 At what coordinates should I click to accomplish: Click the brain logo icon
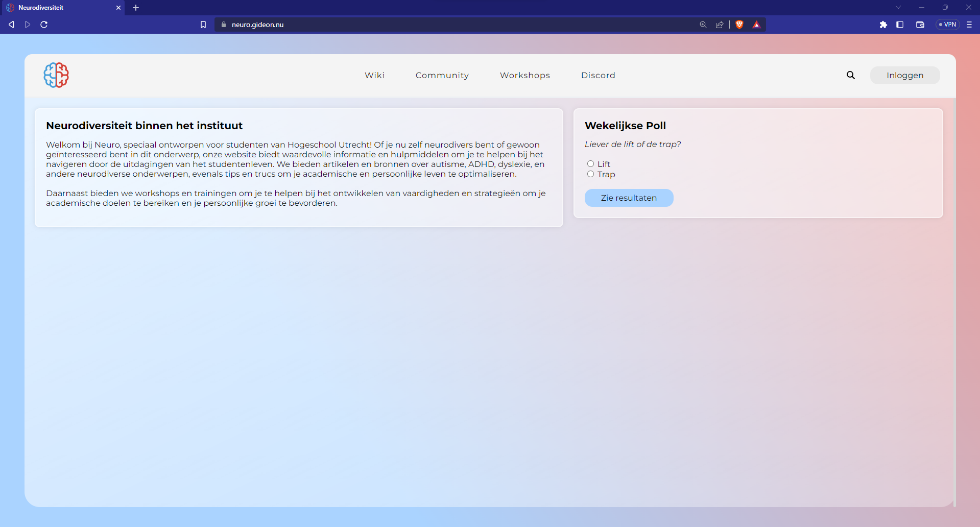pos(56,75)
